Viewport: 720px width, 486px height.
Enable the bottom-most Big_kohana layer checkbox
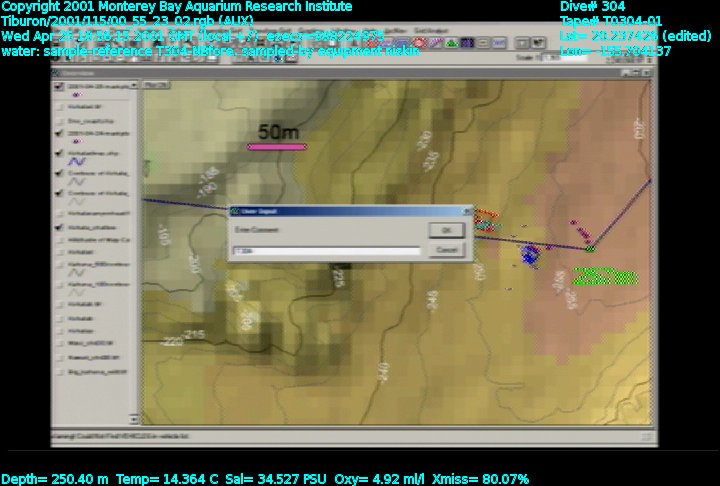click(60, 370)
